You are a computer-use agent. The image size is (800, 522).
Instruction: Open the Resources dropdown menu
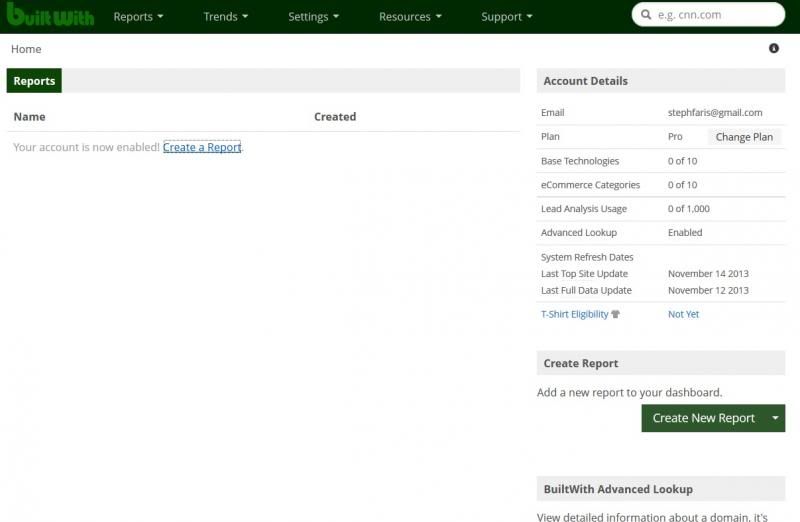[410, 17]
